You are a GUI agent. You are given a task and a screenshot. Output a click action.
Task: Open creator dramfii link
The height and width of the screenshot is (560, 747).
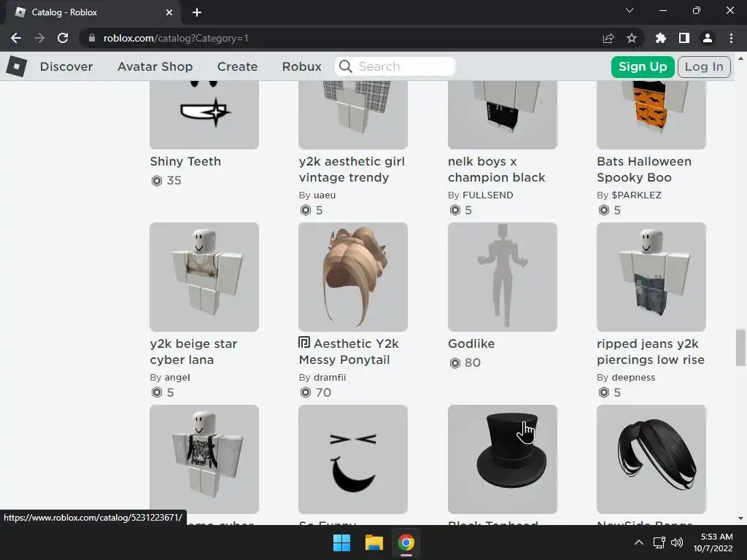[x=330, y=378]
